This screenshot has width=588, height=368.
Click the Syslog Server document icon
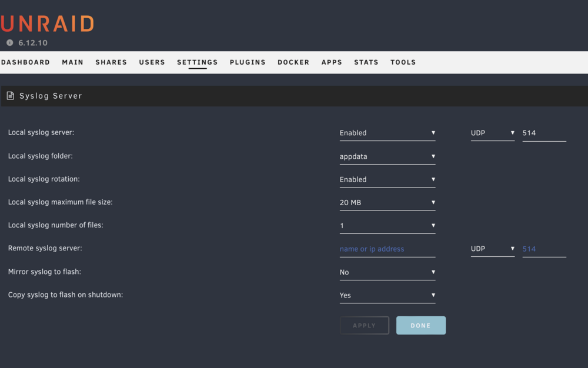pos(11,96)
